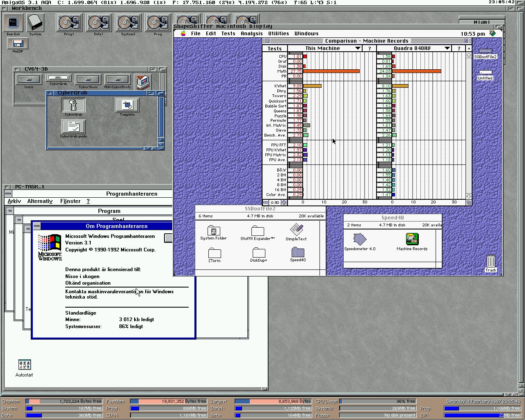Select the MailZIP floppy disk icon
The width and height of the screenshot is (525, 420).
click(x=17, y=43)
